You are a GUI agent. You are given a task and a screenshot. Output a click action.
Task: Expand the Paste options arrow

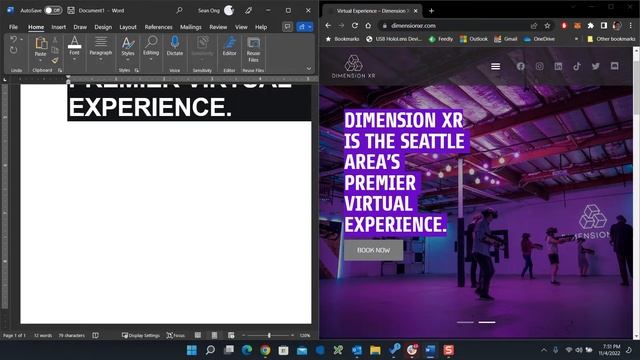point(40,60)
